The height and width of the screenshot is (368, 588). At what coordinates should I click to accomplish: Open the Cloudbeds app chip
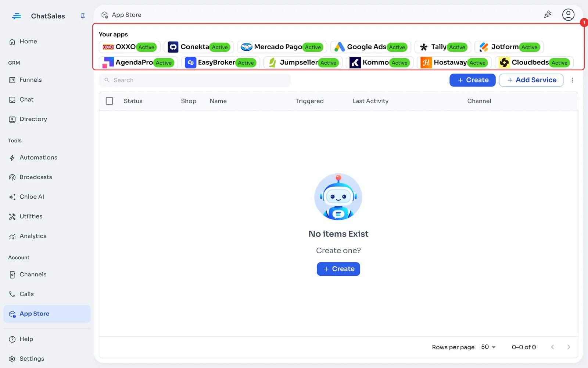coord(534,63)
